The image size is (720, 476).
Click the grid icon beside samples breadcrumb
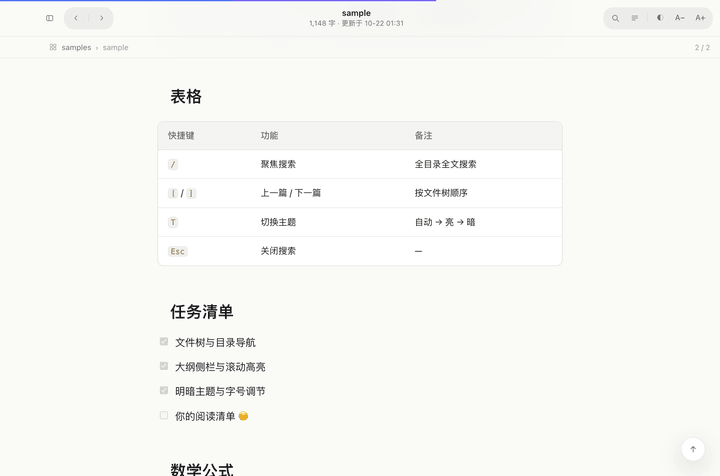point(53,47)
